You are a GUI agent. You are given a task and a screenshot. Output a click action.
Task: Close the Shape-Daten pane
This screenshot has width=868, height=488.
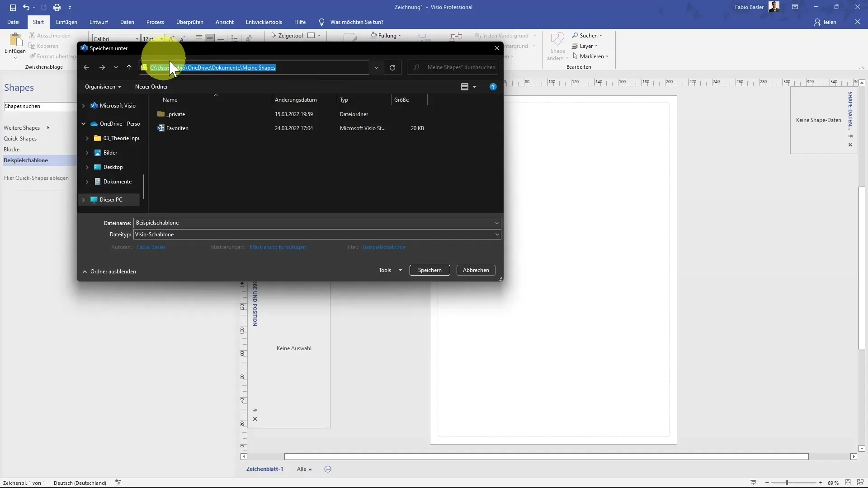pyautogui.click(x=850, y=145)
